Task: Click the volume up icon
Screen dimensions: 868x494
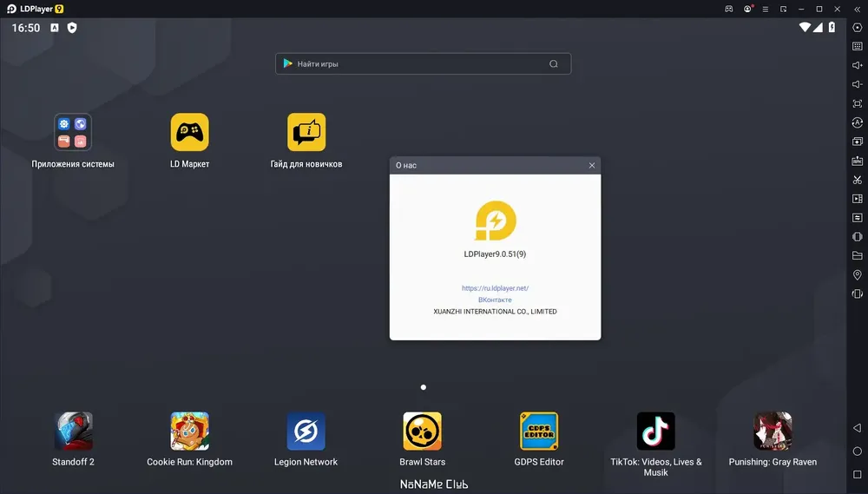Action: [x=857, y=65]
